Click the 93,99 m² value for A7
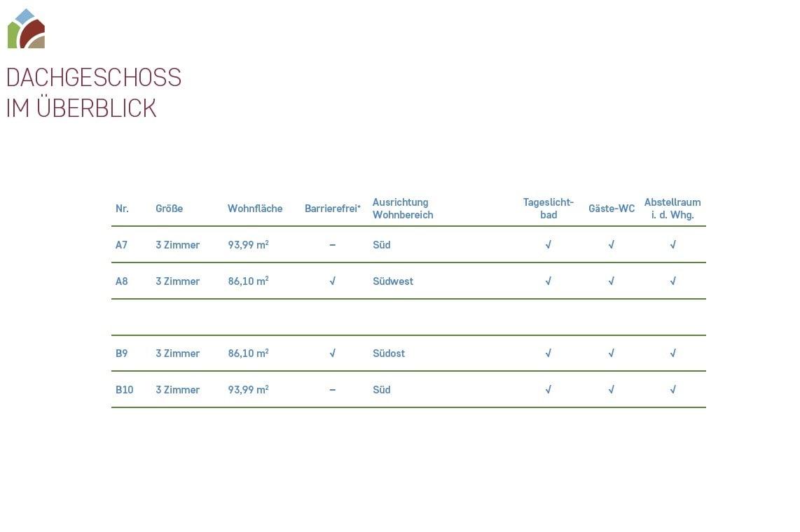800x532 pixels. pyautogui.click(x=248, y=245)
